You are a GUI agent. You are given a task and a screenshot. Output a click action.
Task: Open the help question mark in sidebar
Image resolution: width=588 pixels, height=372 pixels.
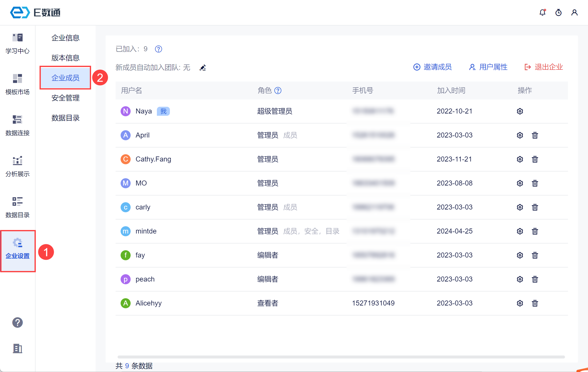[x=17, y=322]
